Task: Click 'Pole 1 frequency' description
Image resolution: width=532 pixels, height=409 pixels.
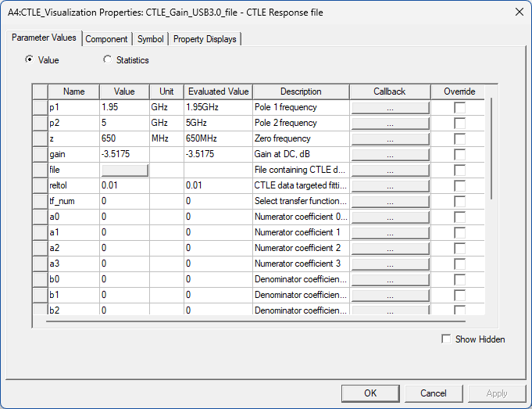Action: point(285,107)
